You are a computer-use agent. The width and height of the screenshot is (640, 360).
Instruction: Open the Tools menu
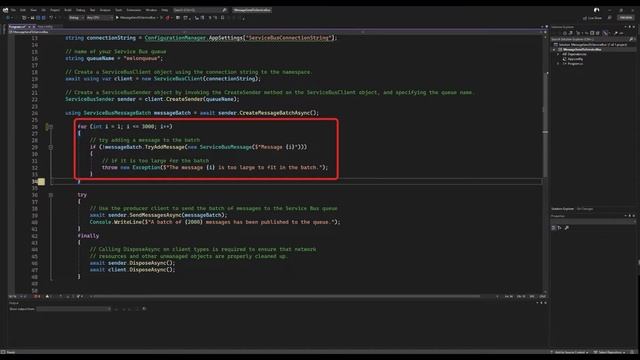118,10
